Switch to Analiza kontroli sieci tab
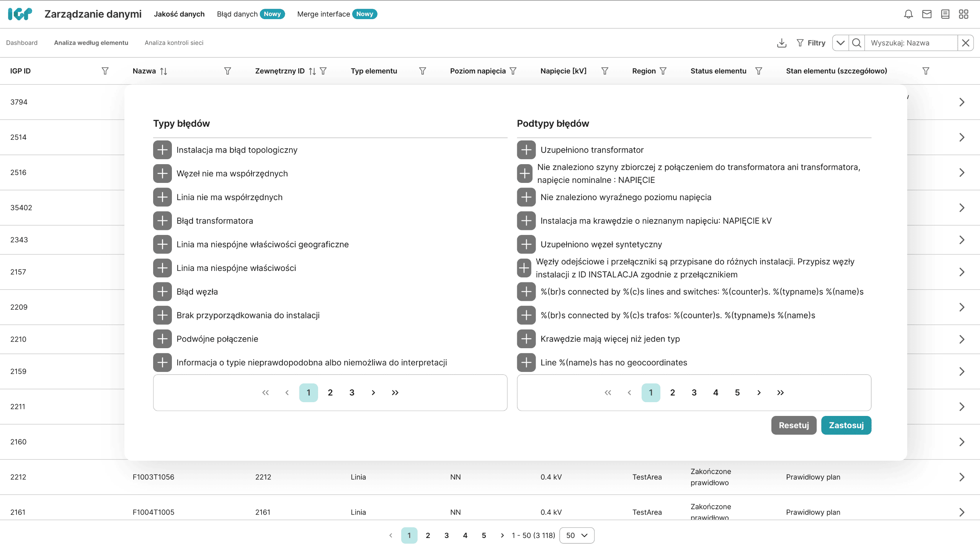The width and height of the screenshot is (980, 551). 174,43
